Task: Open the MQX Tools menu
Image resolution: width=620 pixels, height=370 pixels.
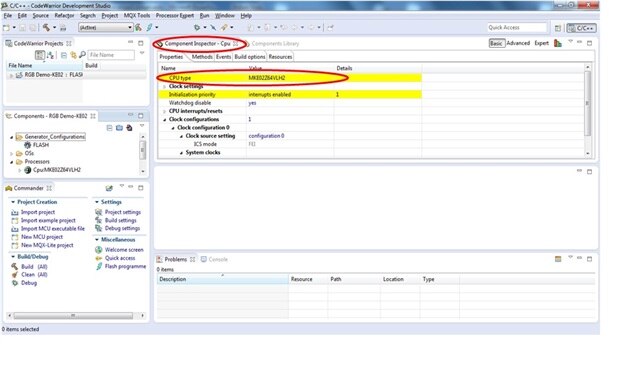Action: 137,15
